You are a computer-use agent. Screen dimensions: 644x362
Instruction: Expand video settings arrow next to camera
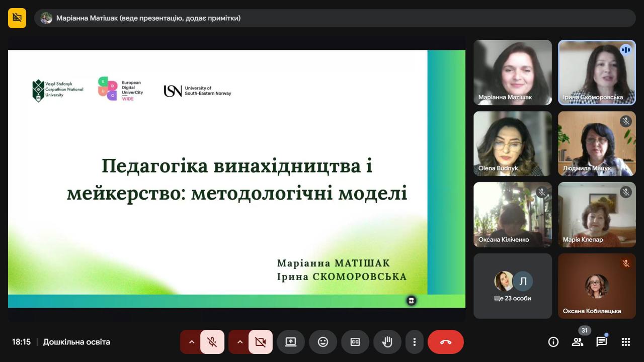tap(239, 342)
